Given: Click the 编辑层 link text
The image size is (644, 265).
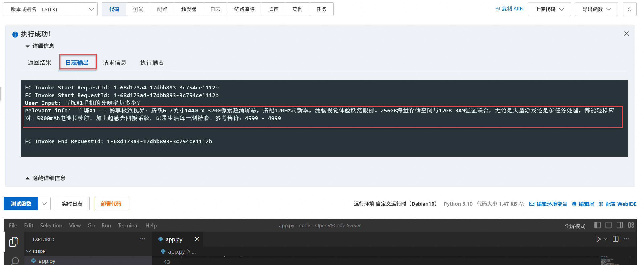Looking at the screenshot, I should (x=586, y=204).
